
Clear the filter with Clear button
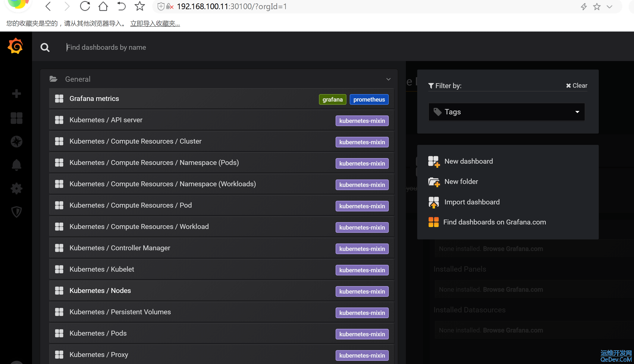pyautogui.click(x=577, y=86)
